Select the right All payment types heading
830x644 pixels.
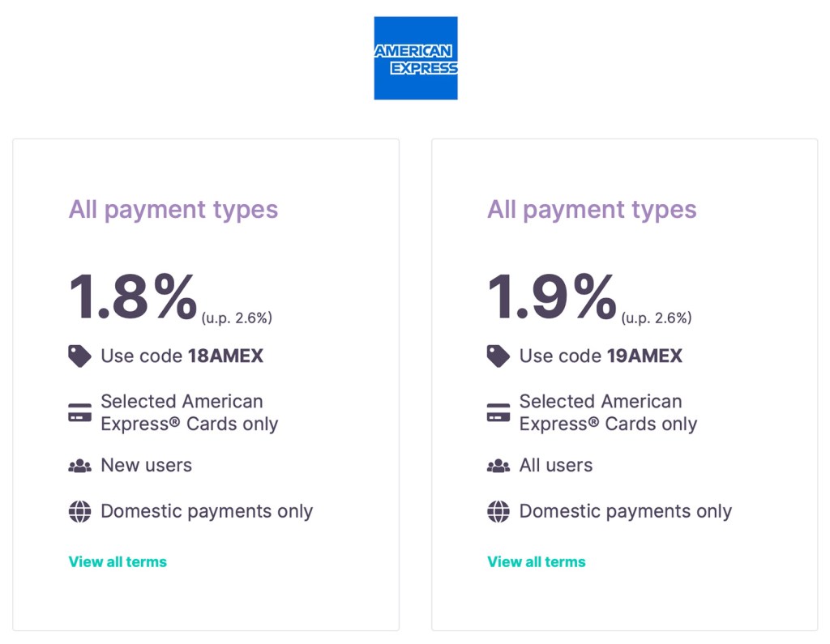[592, 209]
